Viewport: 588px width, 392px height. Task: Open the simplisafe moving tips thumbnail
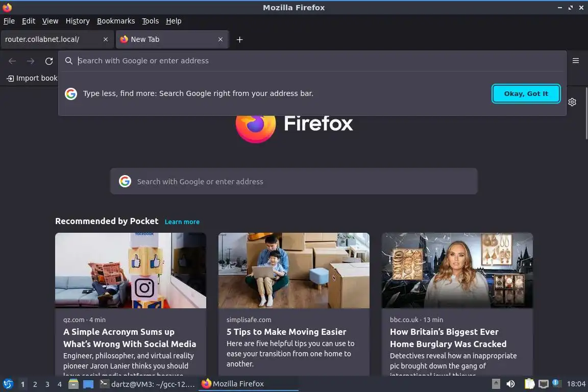(294, 271)
